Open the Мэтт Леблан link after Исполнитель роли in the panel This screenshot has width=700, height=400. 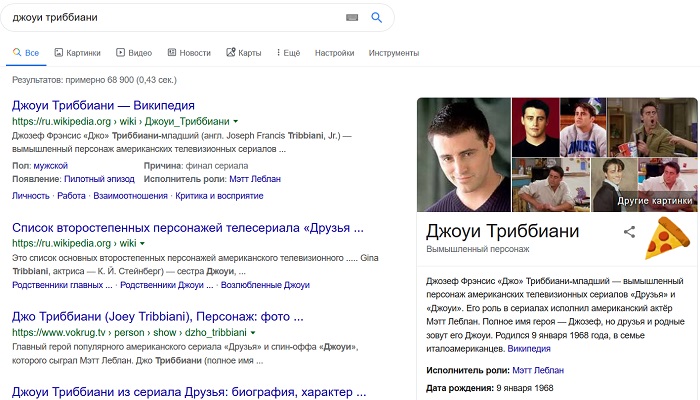538,370
